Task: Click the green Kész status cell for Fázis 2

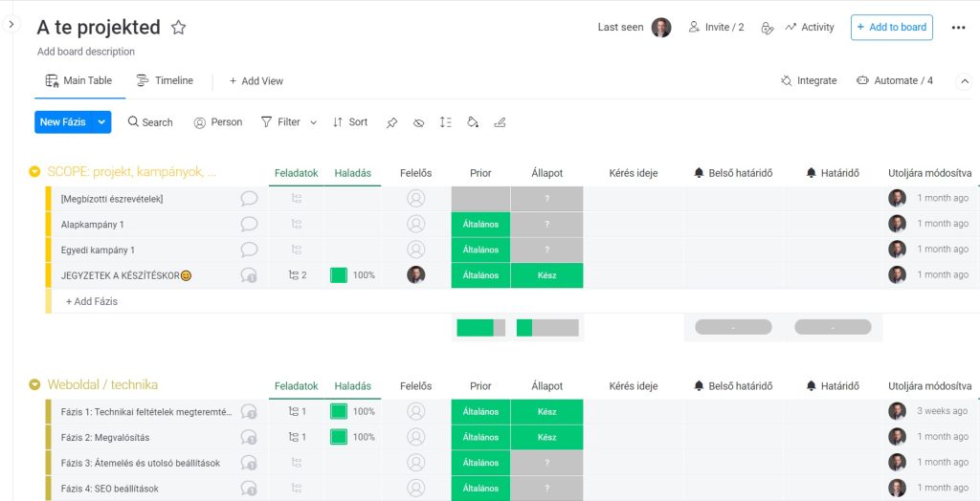Action: (546, 437)
